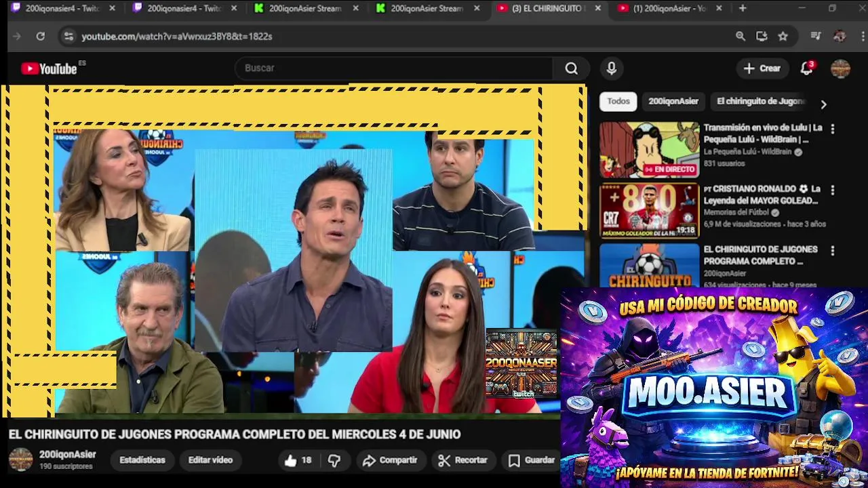Like the video with thumbs up
Viewport: 868px width, 488px height.
pos(298,460)
